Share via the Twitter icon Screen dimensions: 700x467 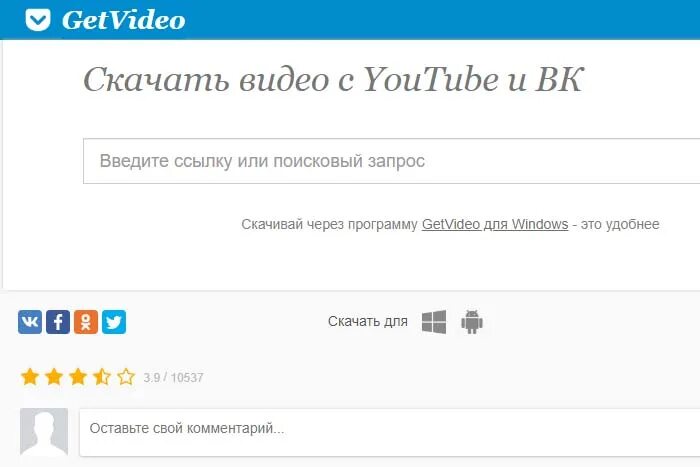pyautogui.click(x=114, y=322)
